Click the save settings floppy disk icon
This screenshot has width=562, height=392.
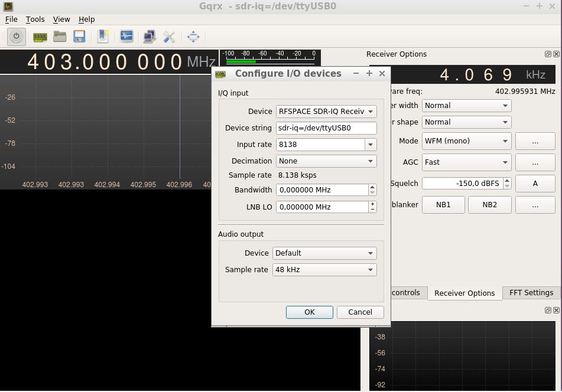79,37
